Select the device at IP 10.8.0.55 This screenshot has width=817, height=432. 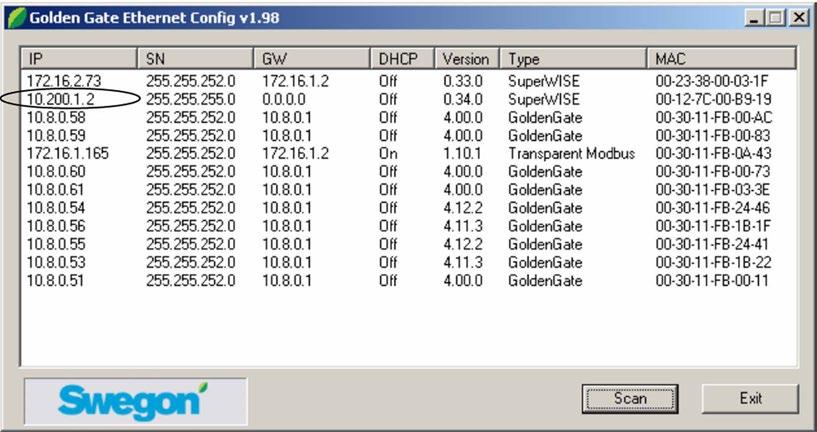click(x=409, y=244)
